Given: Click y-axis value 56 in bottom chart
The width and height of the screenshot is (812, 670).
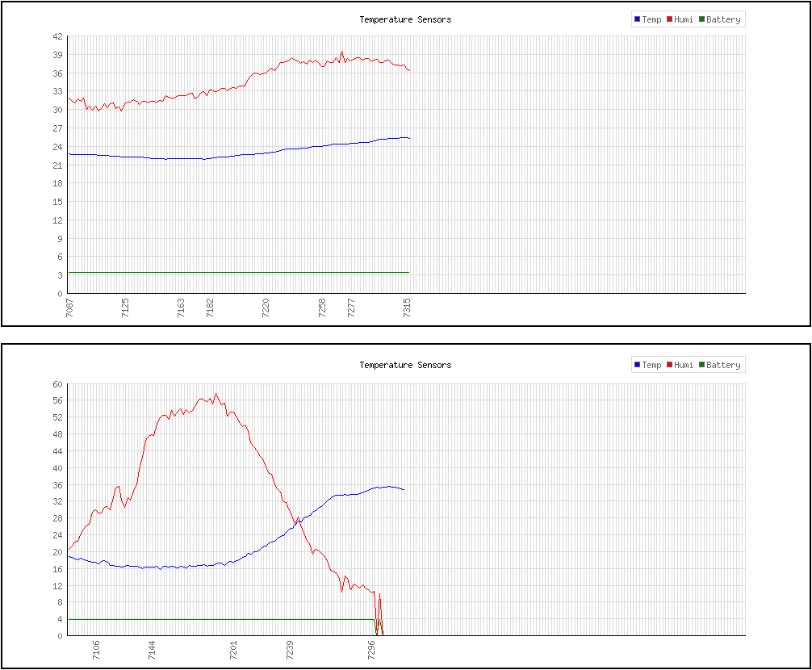Looking at the screenshot, I should [x=57, y=400].
